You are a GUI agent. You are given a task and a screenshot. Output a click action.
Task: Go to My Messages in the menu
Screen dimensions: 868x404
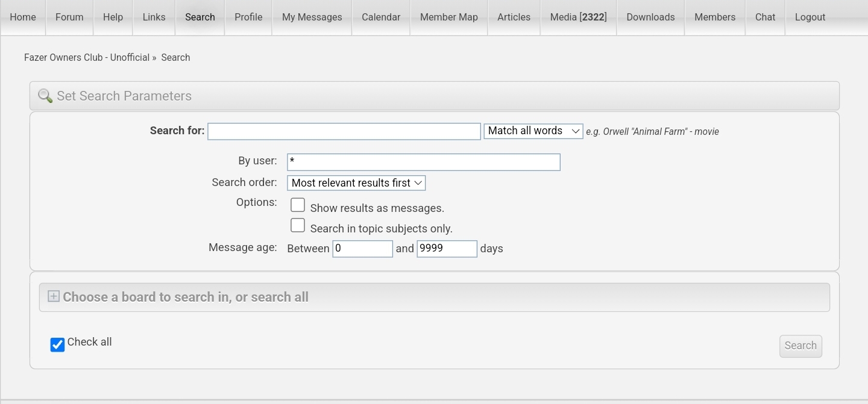(312, 17)
